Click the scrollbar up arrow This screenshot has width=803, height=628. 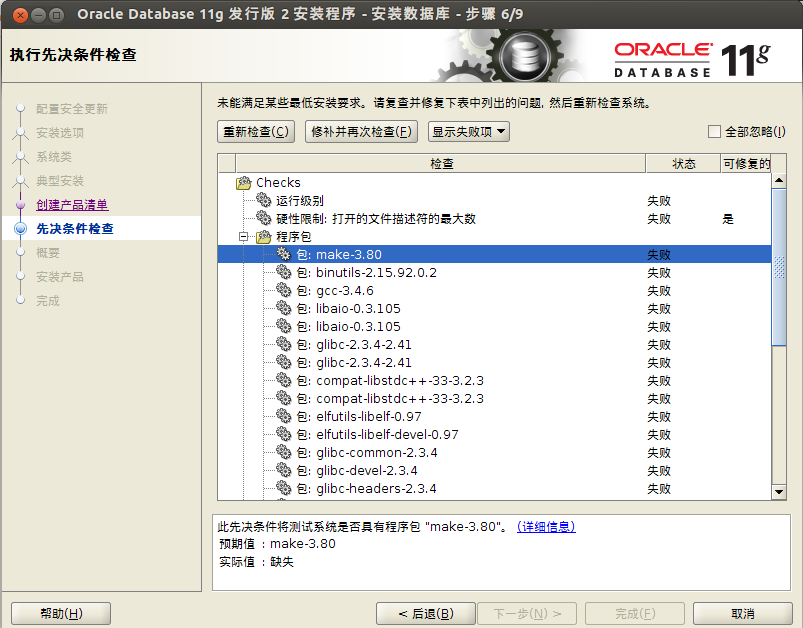click(778, 180)
